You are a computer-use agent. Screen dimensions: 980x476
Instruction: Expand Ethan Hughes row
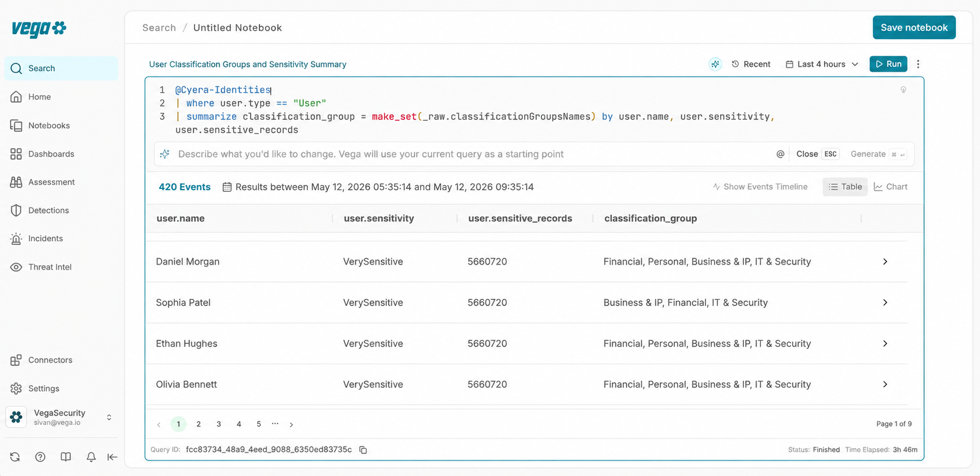point(885,344)
